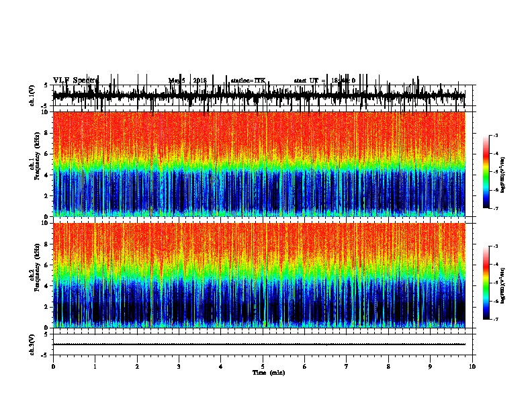The image size is (532, 411).
Task: Click the '-3' value on ch.1 colorbar
Action: pyautogui.click(x=495, y=135)
